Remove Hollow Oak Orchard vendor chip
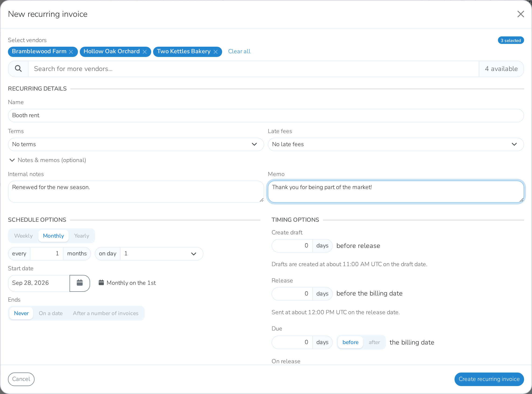The width and height of the screenshot is (532, 394). 144,52
